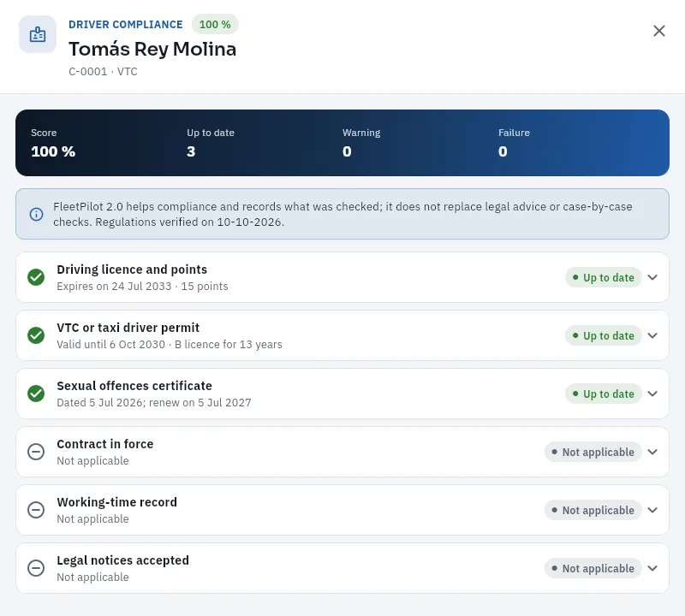This screenshot has width=685, height=616.
Task: Click the Score 100 % value in summary
Action: point(53,151)
